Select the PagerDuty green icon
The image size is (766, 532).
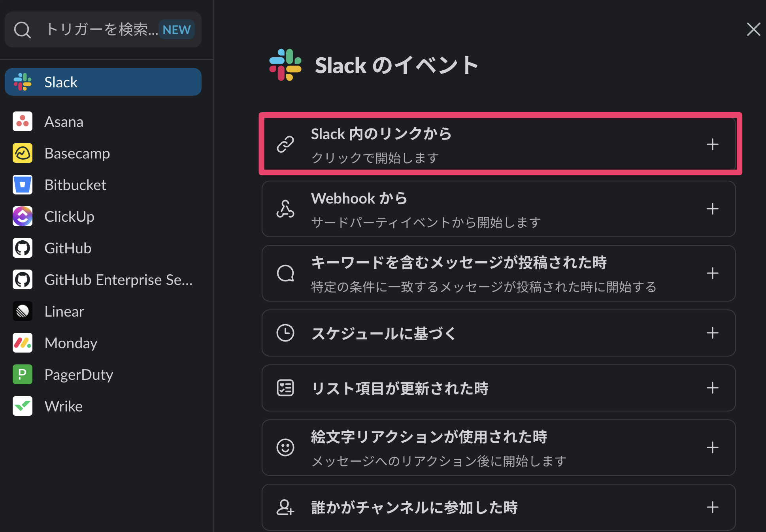coord(23,375)
